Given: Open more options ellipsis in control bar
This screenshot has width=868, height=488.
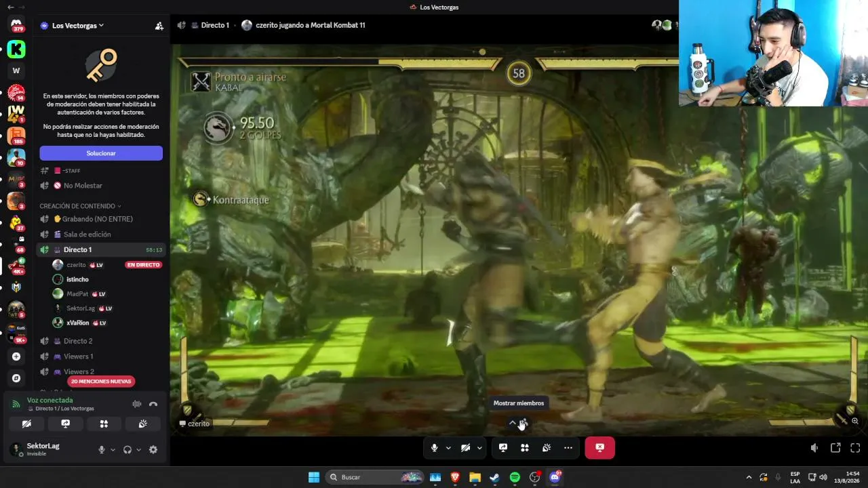Looking at the screenshot, I should 568,448.
